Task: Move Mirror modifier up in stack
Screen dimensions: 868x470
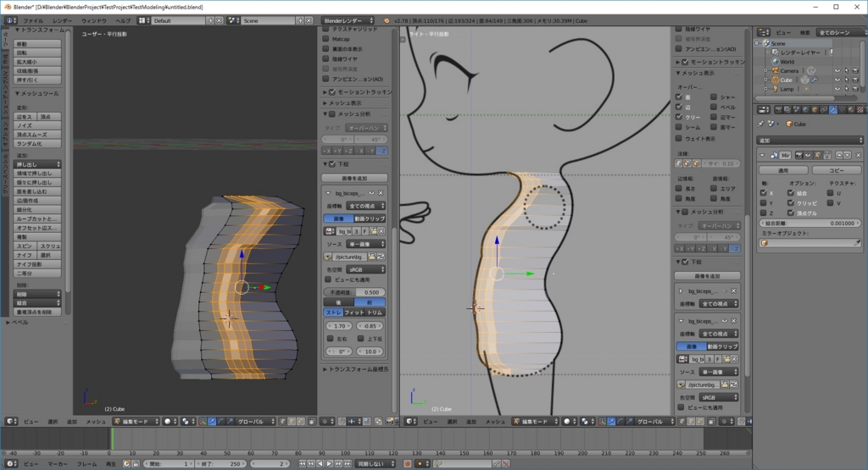Action: (839, 155)
